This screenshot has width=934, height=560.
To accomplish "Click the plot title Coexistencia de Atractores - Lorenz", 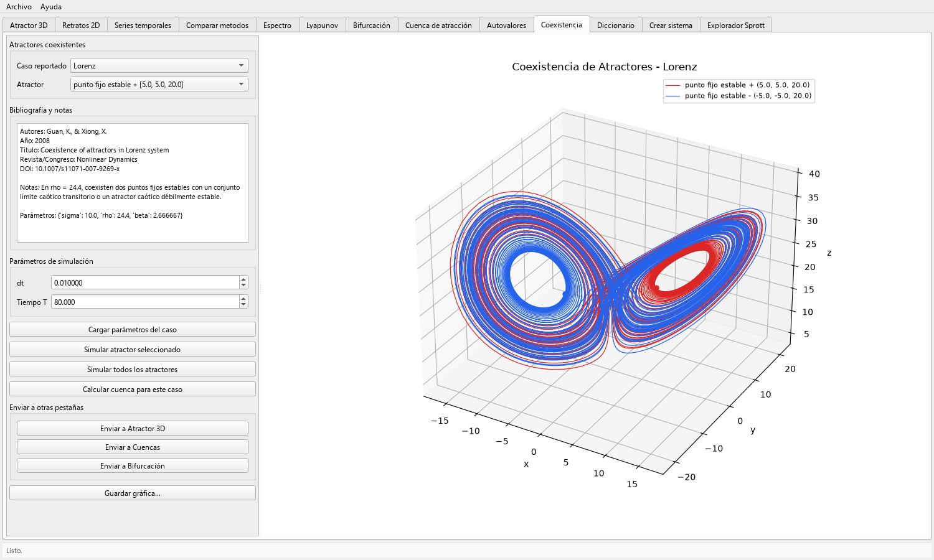I will point(605,67).
